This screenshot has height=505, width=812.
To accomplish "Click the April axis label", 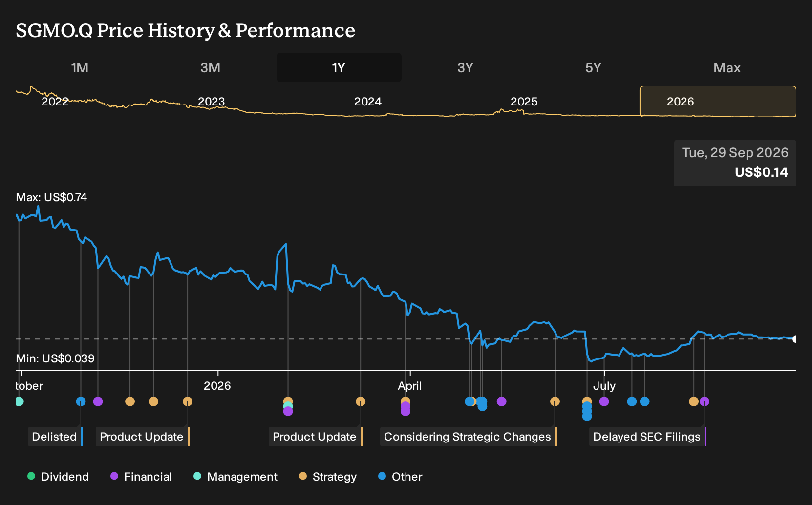I will click(409, 386).
